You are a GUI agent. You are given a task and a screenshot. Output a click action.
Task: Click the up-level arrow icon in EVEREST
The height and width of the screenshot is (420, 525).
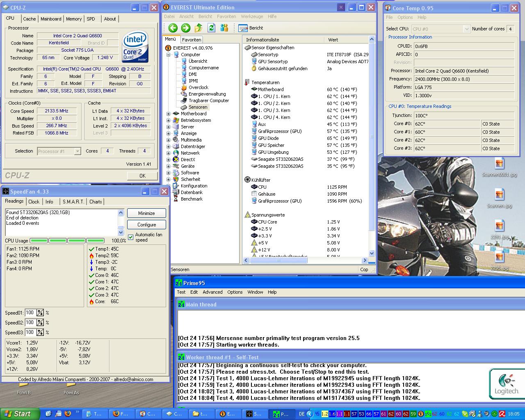[199, 28]
